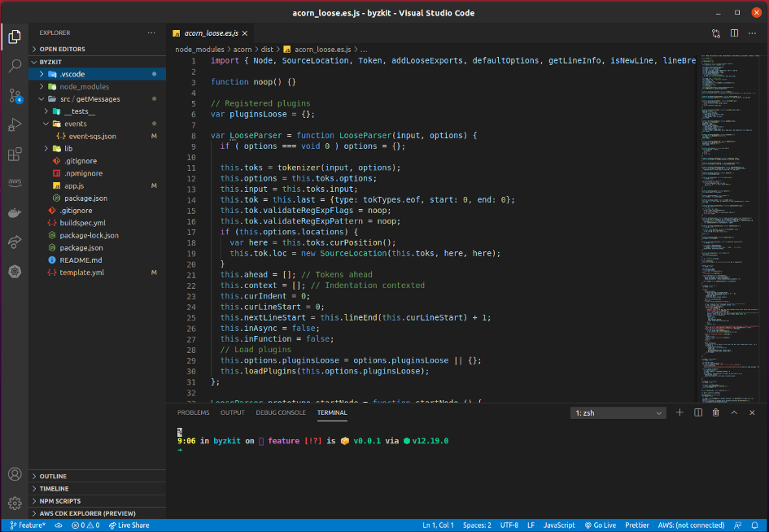Open package-lock.json file
Image resolution: width=769 pixels, height=532 pixels.
97,235
